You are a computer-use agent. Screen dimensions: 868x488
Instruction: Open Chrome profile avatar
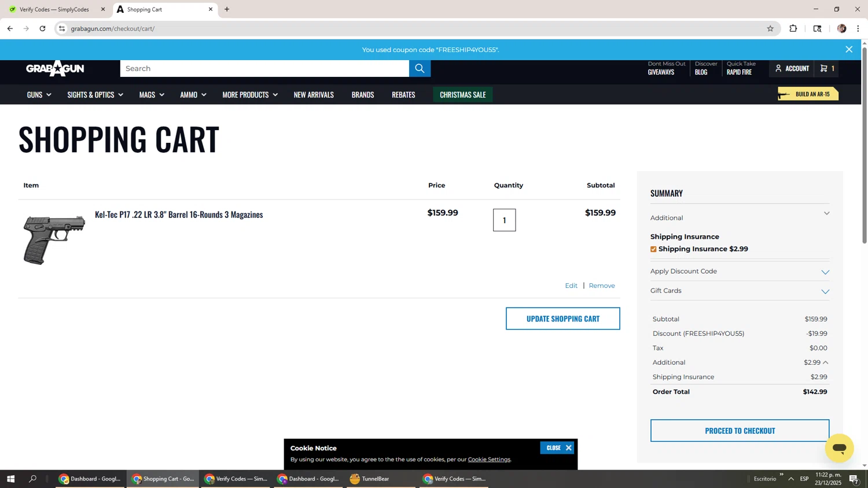point(841,28)
